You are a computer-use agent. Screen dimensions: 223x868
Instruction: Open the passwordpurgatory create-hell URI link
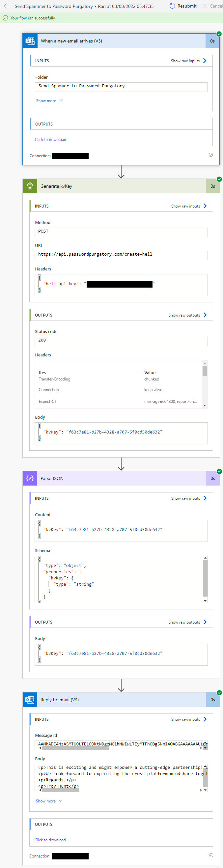point(95,254)
